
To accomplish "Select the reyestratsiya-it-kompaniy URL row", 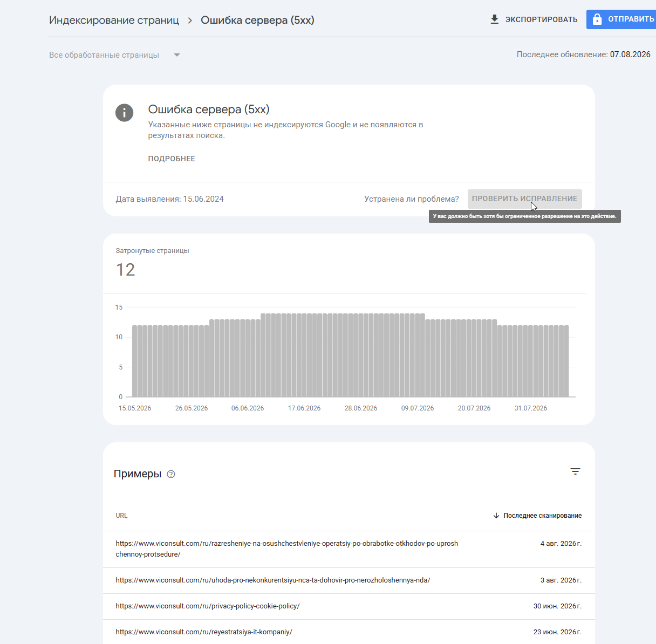I will pyautogui.click(x=349, y=632).
